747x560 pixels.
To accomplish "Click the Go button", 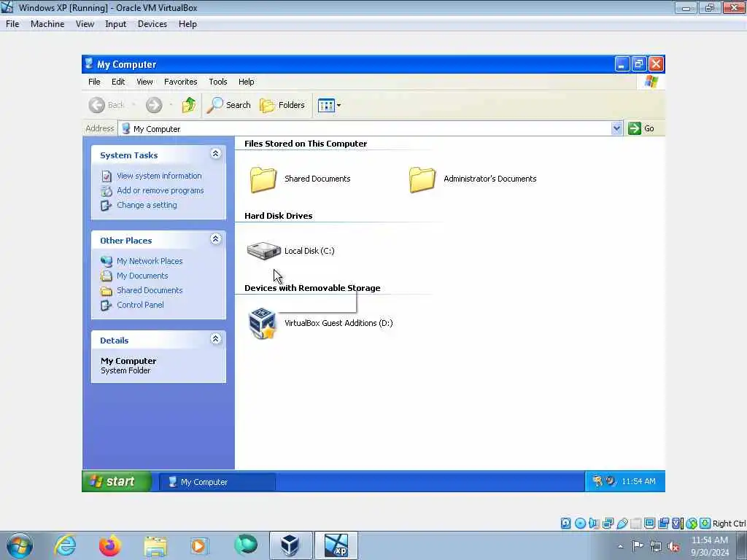I will (641, 128).
